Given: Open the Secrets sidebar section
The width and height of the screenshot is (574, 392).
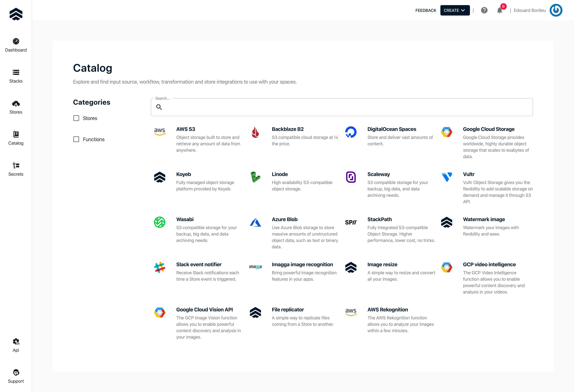Looking at the screenshot, I should pos(16,169).
